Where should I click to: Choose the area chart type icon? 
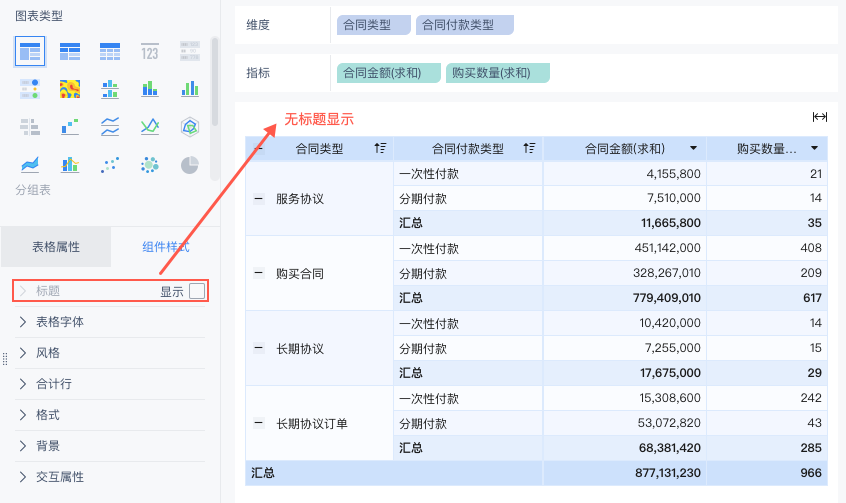tap(30, 165)
